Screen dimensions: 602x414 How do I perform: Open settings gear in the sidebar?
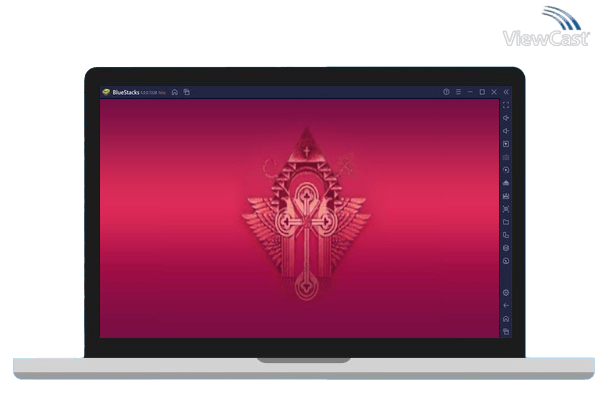(x=506, y=293)
